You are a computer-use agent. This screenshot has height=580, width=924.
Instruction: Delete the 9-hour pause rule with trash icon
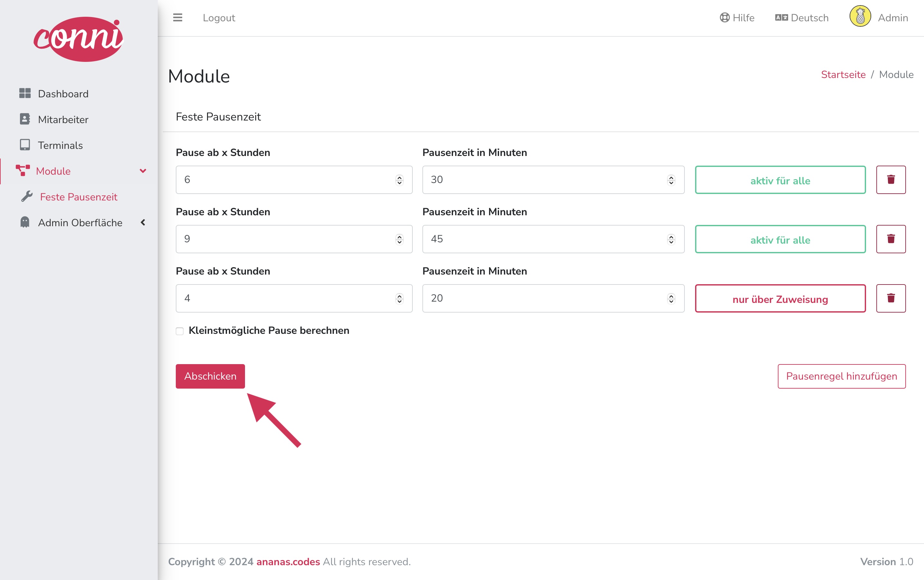click(891, 239)
